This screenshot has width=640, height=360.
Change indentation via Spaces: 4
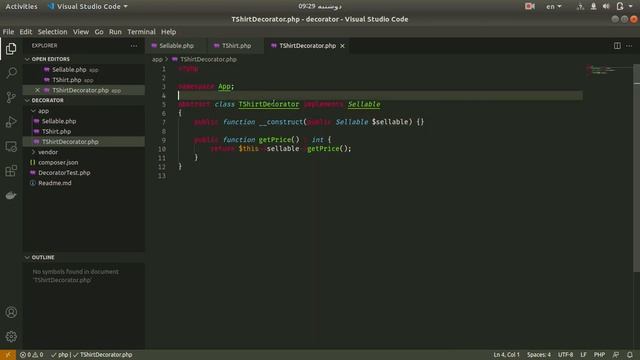click(539, 355)
